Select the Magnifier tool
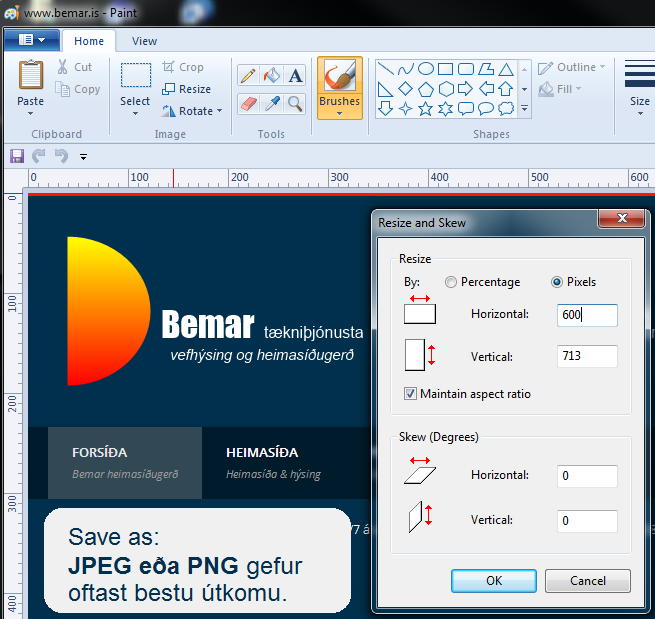Viewport: 655px width, 619px height. coord(295,103)
